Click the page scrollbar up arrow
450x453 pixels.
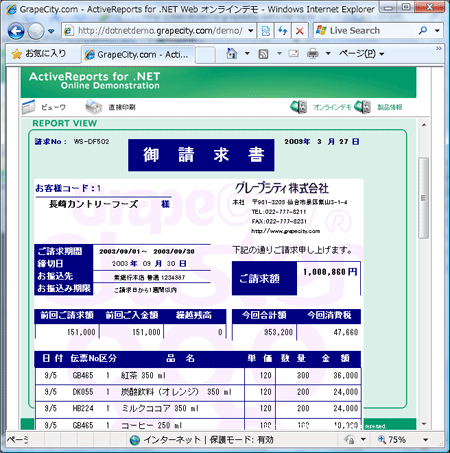point(424,125)
